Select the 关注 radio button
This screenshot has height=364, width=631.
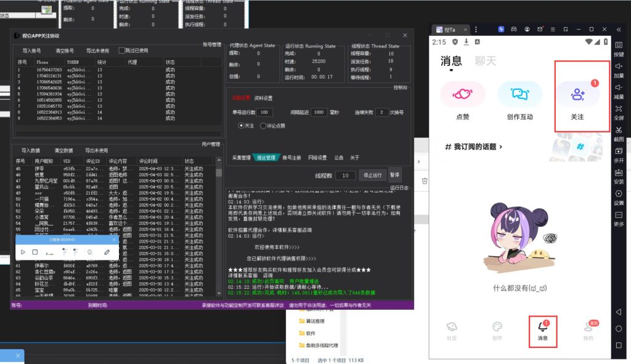click(242, 125)
